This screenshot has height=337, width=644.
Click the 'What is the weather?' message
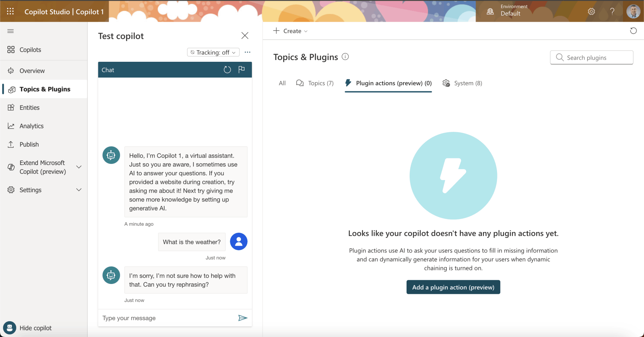click(192, 242)
